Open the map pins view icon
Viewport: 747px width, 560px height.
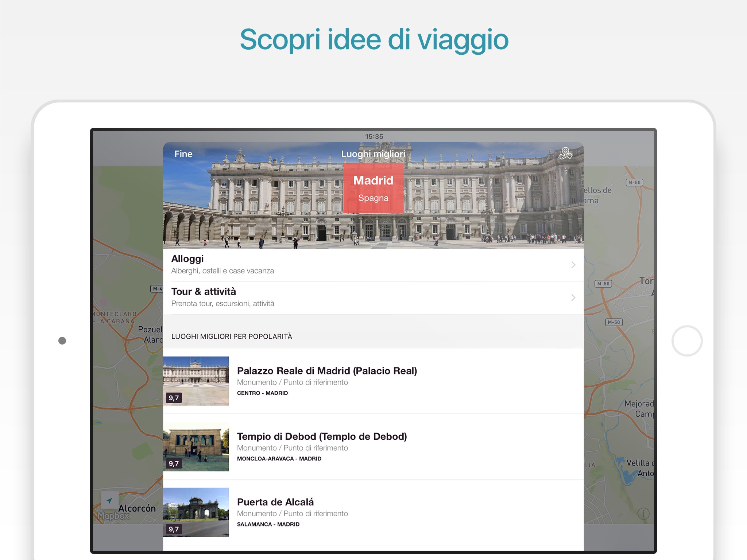[565, 153]
